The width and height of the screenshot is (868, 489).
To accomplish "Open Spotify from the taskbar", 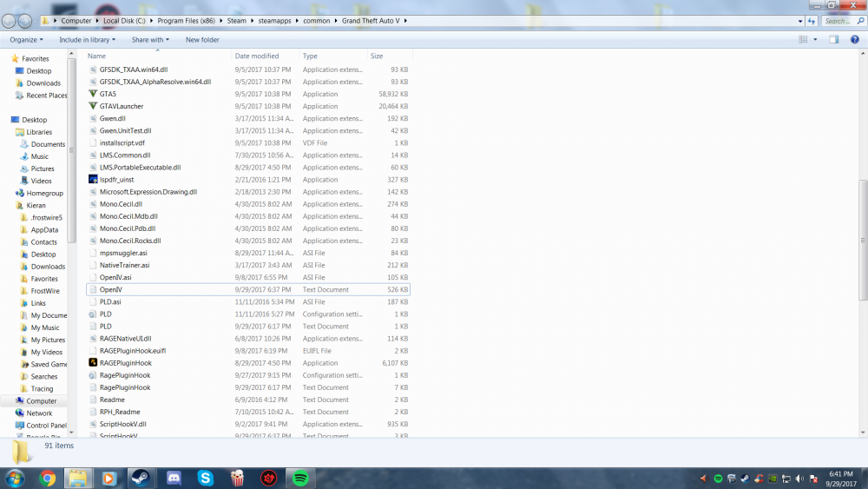I will [x=300, y=478].
